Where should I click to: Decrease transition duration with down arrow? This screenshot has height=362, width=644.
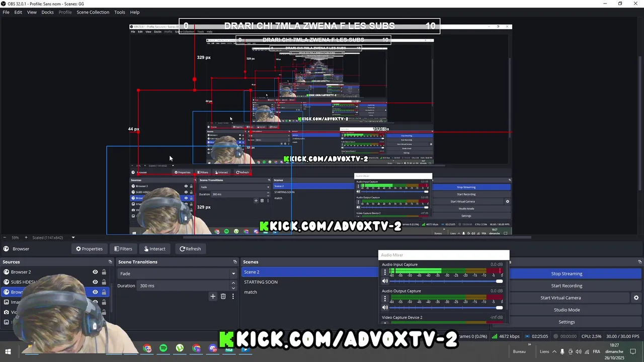coord(233,288)
